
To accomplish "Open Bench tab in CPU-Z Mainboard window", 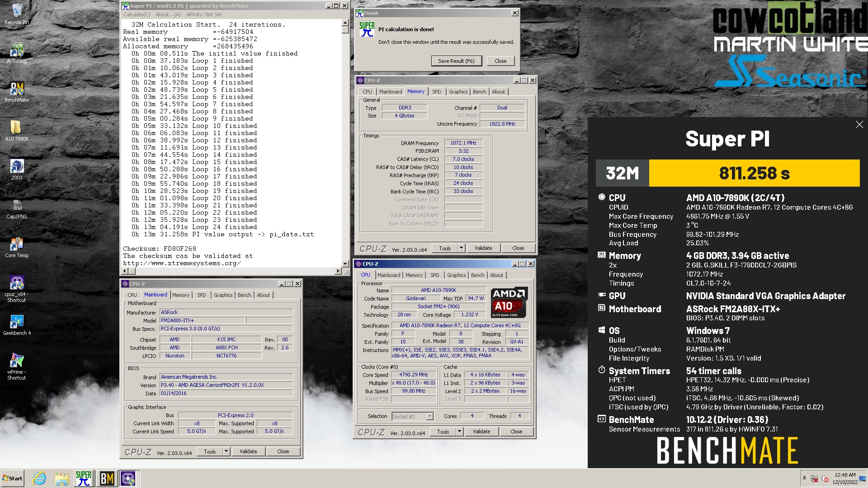I will (x=244, y=295).
